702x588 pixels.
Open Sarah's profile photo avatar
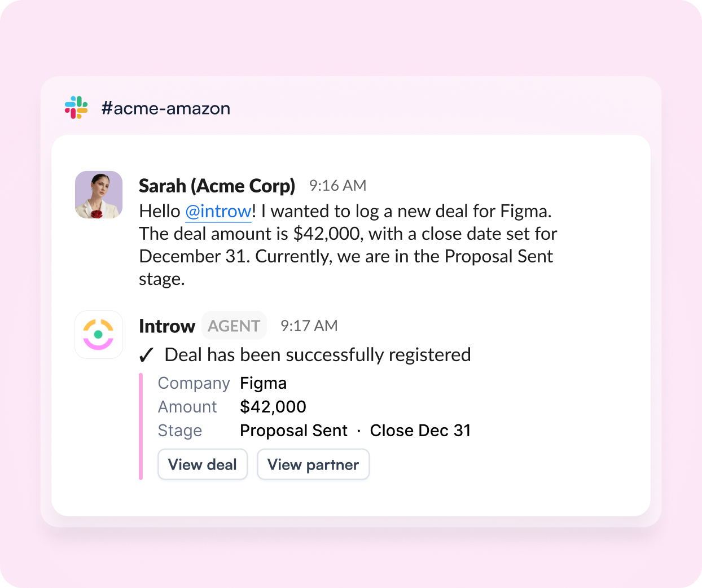(x=99, y=195)
